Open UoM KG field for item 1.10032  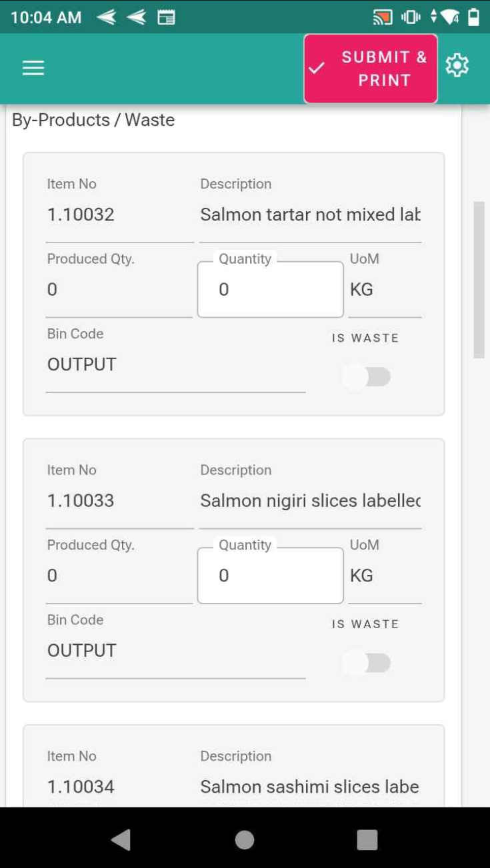[x=384, y=289]
